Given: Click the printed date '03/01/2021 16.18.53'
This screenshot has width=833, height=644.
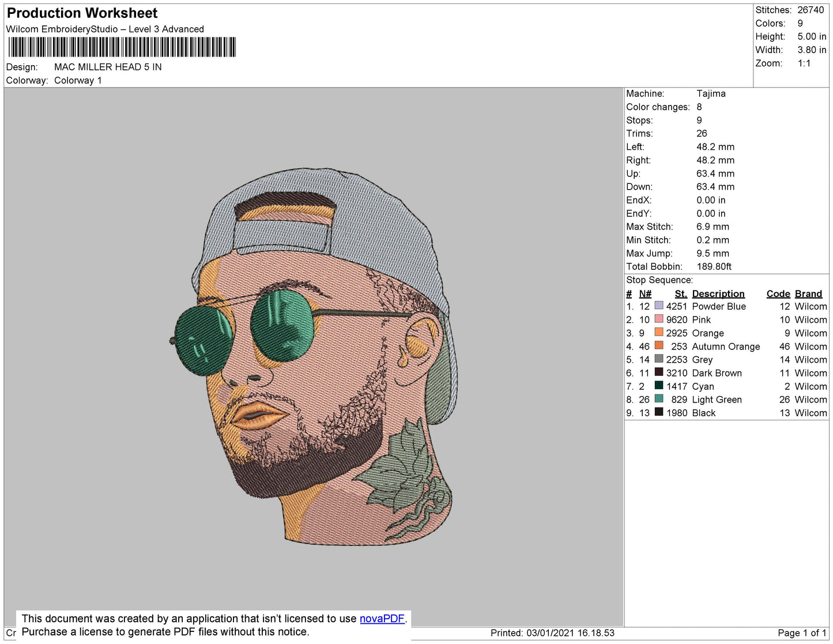Looking at the screenshot, I should [570, 632].
